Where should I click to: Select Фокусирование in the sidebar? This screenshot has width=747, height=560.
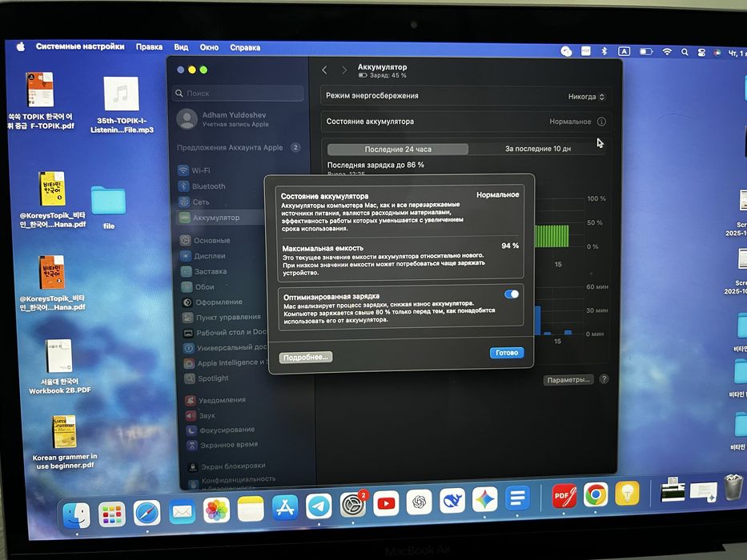click(x=220, y=430)
